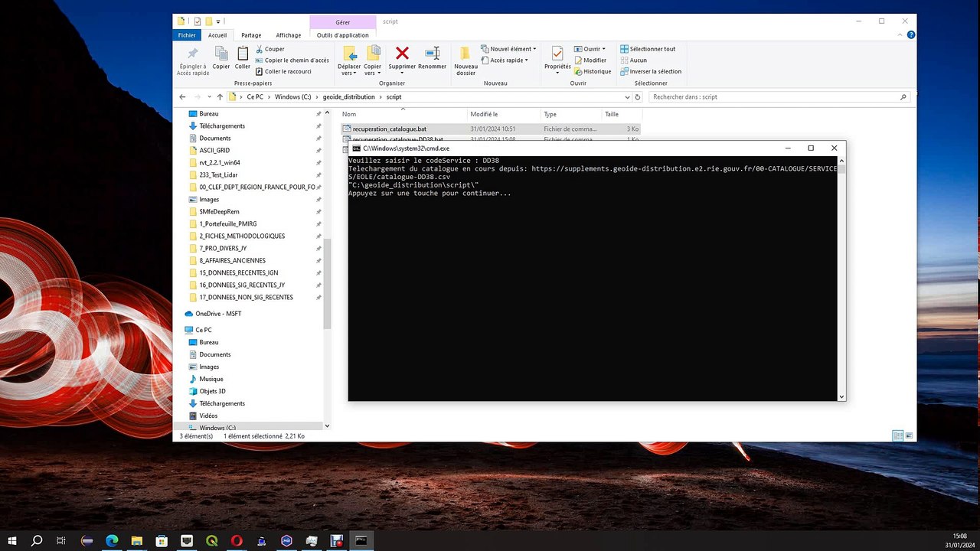980x551 pixels.
Task: Click the Copier icon in Presse-papiers group
Action: 221,54
